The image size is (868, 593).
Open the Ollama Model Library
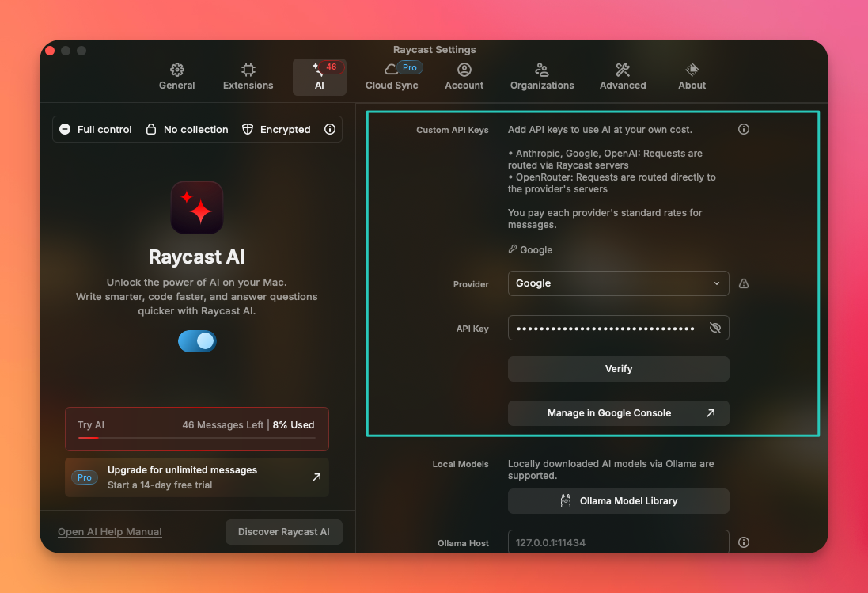618,501
